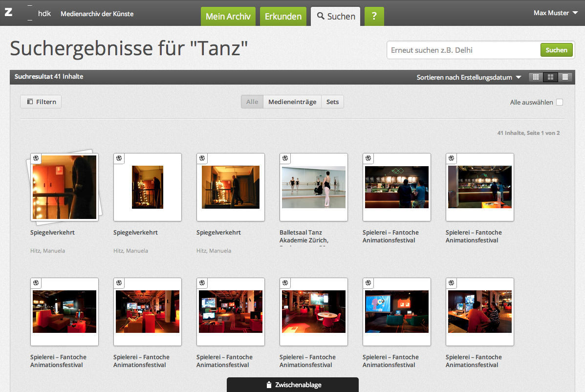
Task: Toggle the Alle filter button
Action: (x=252, y=102)
